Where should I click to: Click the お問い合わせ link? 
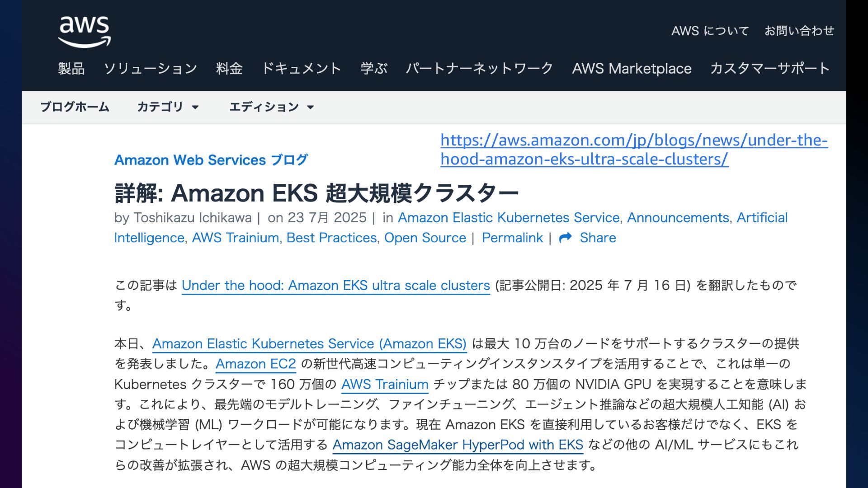799,31
